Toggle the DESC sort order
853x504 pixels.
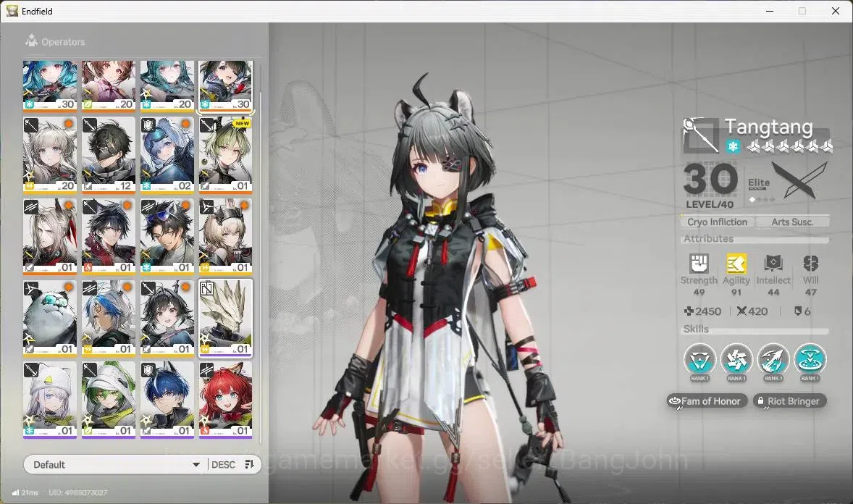coord(223,464)
